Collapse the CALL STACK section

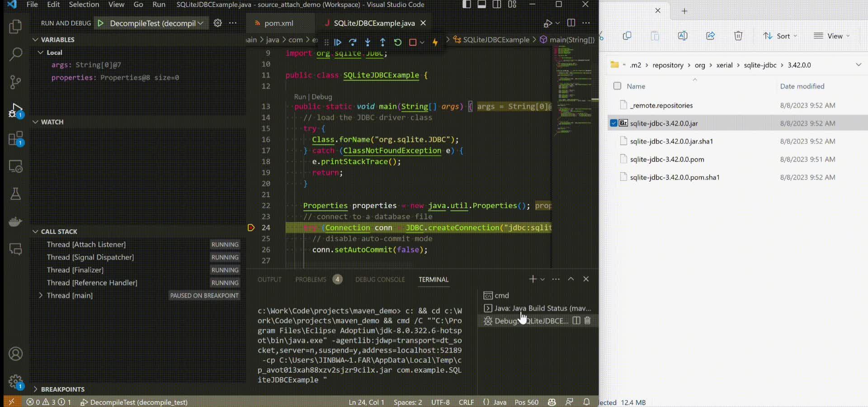tap(35, 232)
